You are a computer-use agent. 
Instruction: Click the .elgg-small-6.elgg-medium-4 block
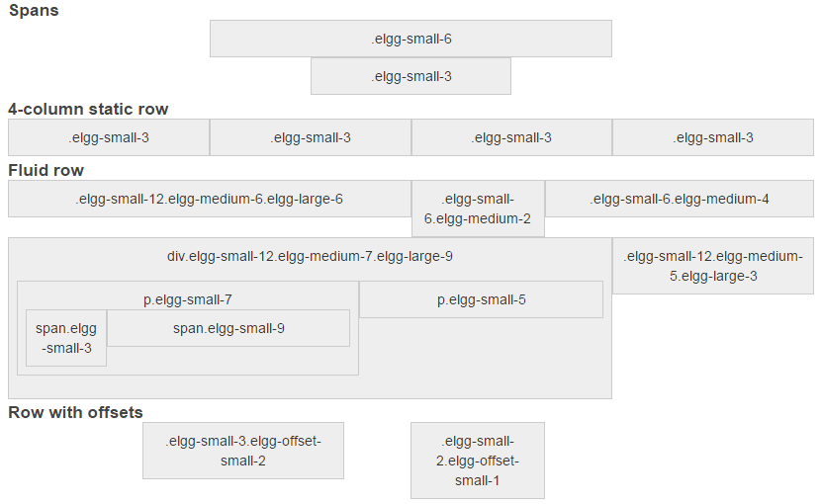point(680,199)
